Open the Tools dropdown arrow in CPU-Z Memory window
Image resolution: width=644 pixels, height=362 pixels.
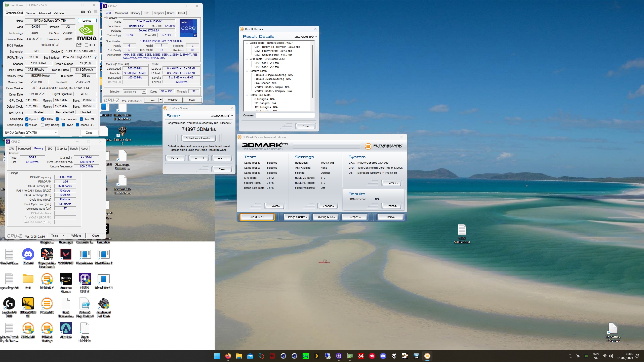click(64, 236)
